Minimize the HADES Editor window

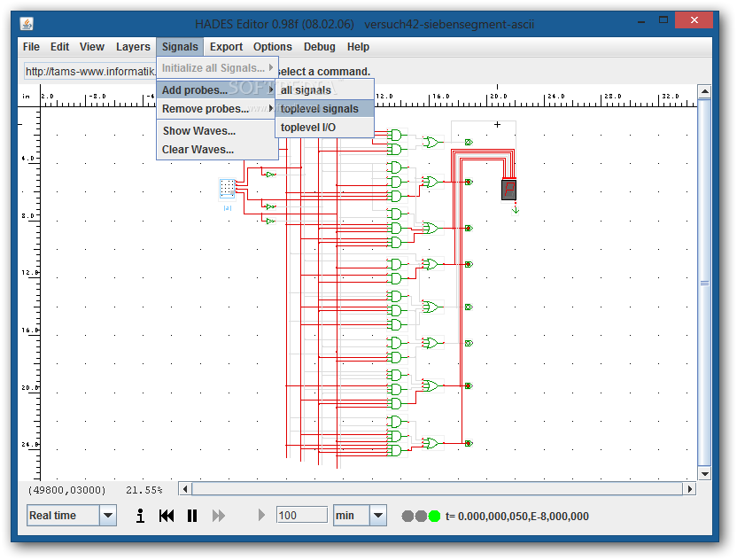[x=641, y=21]
